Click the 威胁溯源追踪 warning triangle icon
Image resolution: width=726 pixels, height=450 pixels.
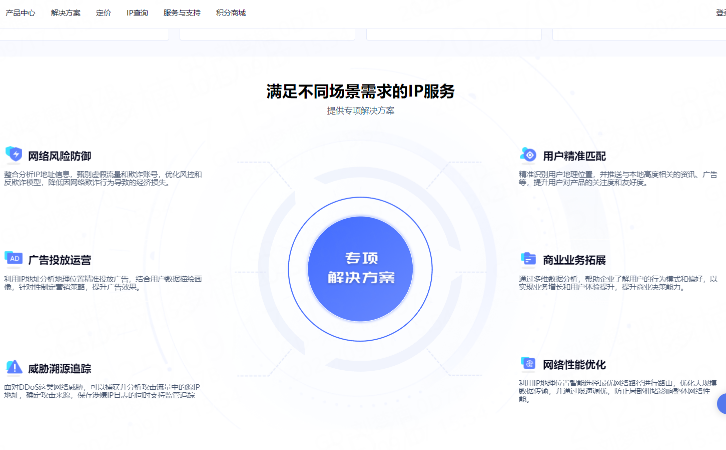click(x=14, y=367)
